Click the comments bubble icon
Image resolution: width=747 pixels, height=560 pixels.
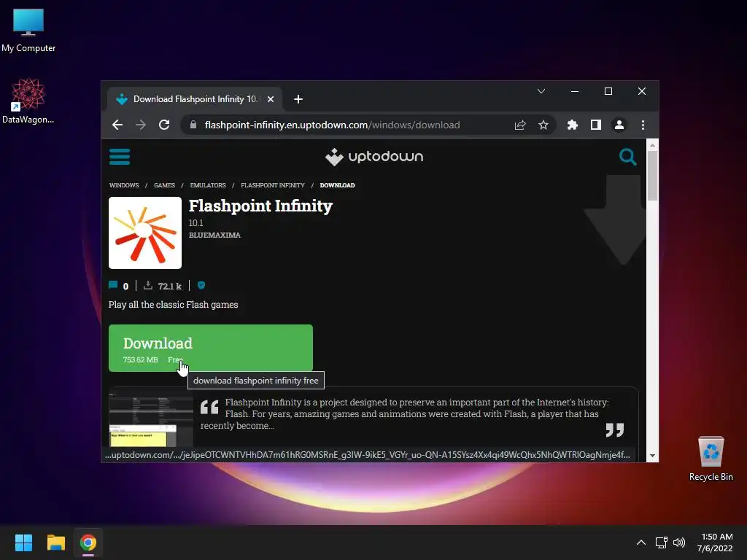click(113, 285)
